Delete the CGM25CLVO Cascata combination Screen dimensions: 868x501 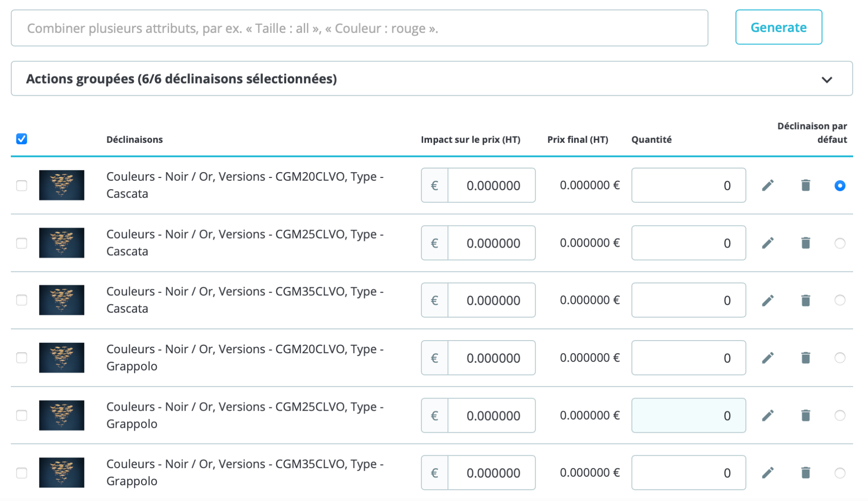(x=806, y=243)
